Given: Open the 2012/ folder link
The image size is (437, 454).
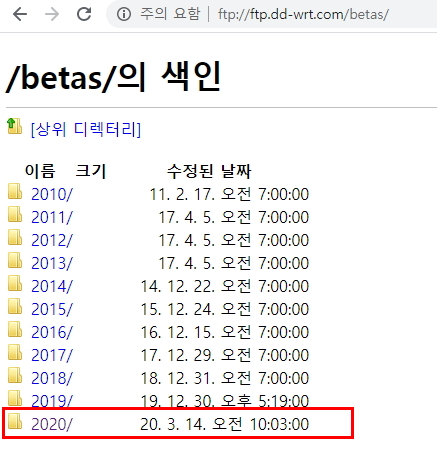Looking at the screenshot, I should click(x=52, y=240).
